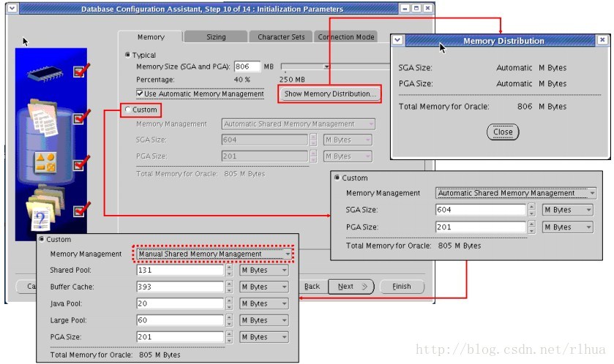This screenshot has height=364, width=614.
Task: Open M Bytes dropdown for Large Pool
Action: click(263, 320)
